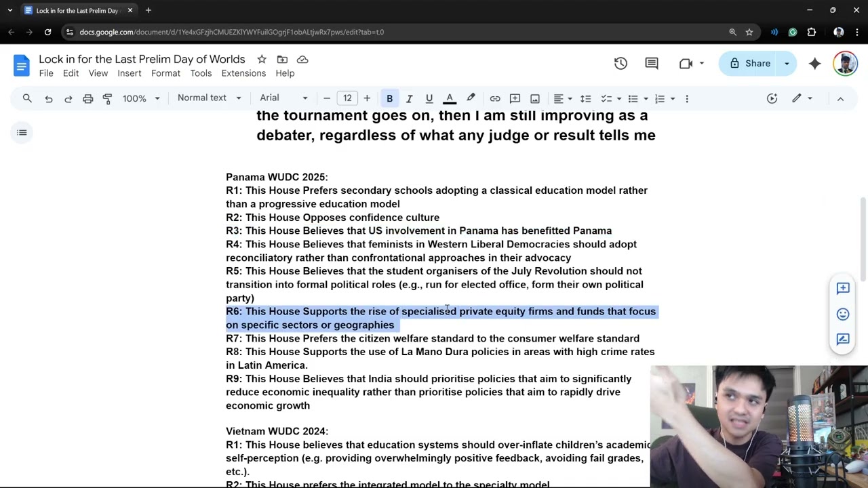Click the floating add comment button
Image resolution: width=868 pixels, height=488 pixels.
coord(843,288)
